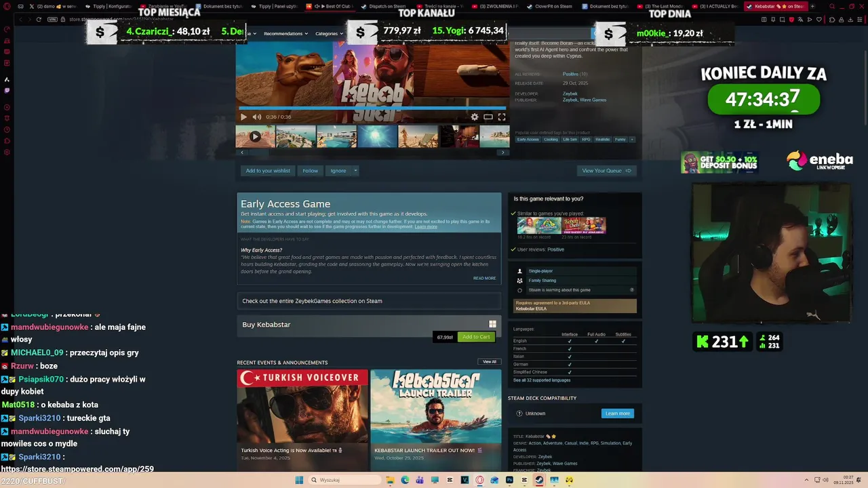The height and width of the screenshot is (488, 868).
Task: Check out the ZeybekGames collection
Action: (x=369, y=301)
